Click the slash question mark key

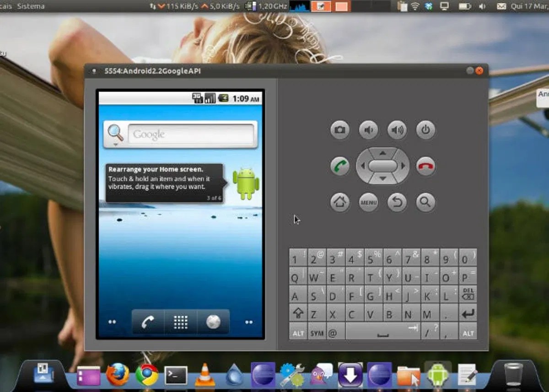click(430, 332)
